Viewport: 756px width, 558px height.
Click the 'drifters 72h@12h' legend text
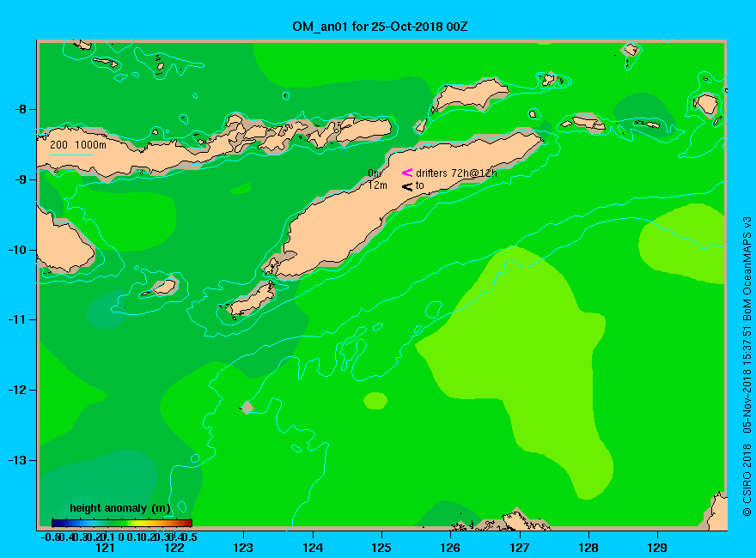(x=456, y=173)
